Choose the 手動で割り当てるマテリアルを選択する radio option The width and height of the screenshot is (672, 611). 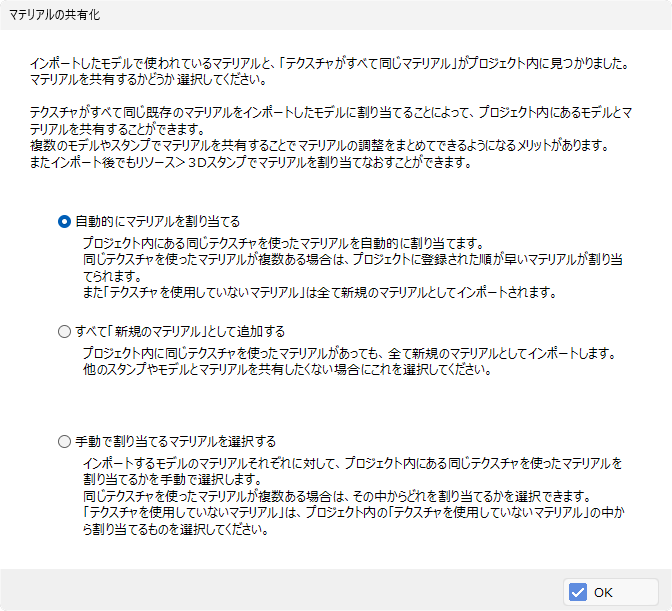point(64,442)
